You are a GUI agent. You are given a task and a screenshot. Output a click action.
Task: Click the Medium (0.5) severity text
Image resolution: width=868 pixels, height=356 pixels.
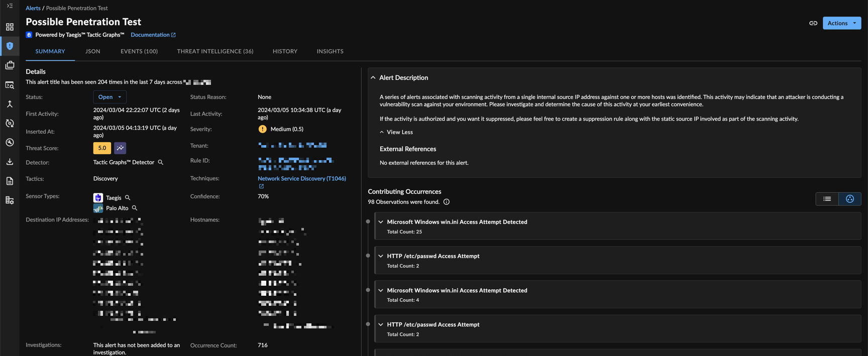tap(287, 129)
